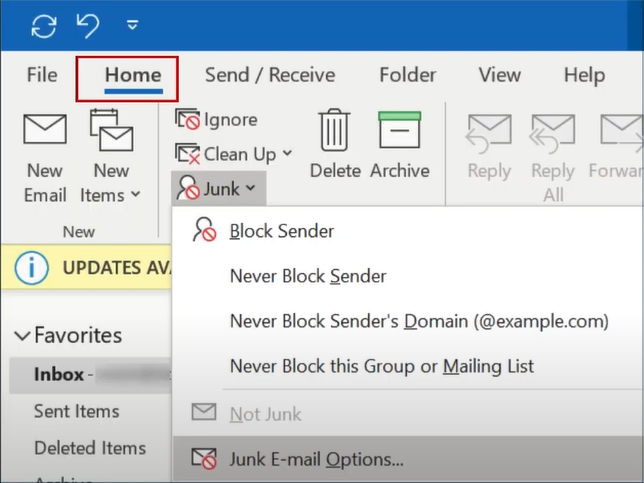Viewport: 644px width, 483px height.
Task: Open the File tab
Action: point(42,75)
